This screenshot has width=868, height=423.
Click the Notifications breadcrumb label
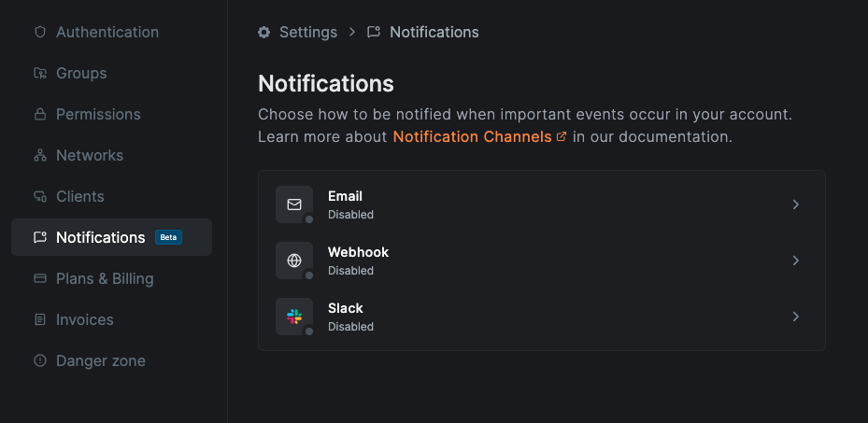pos(434,32)
